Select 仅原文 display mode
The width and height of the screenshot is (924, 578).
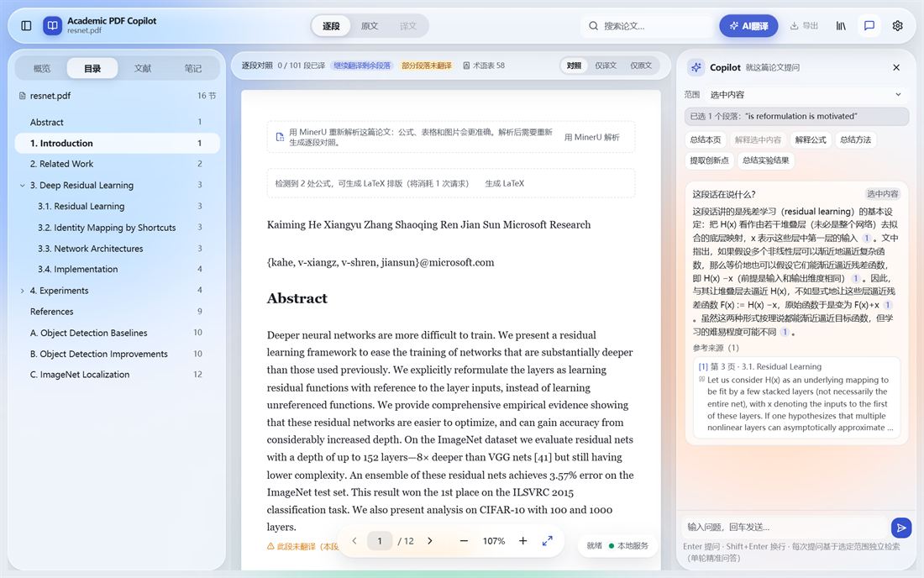click(x=641, y=66)
